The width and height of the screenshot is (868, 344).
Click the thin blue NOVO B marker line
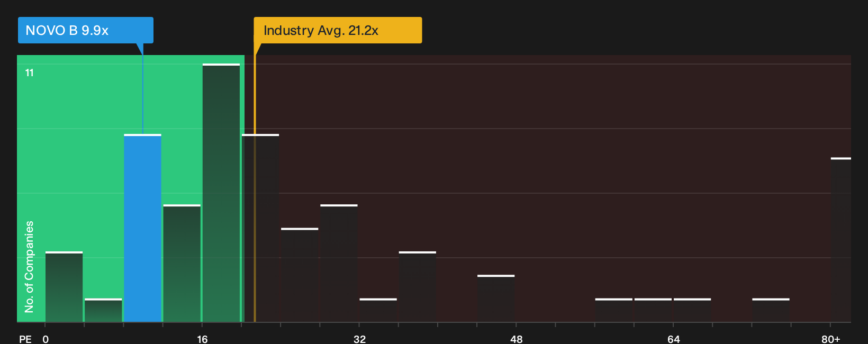coord(142,94)
